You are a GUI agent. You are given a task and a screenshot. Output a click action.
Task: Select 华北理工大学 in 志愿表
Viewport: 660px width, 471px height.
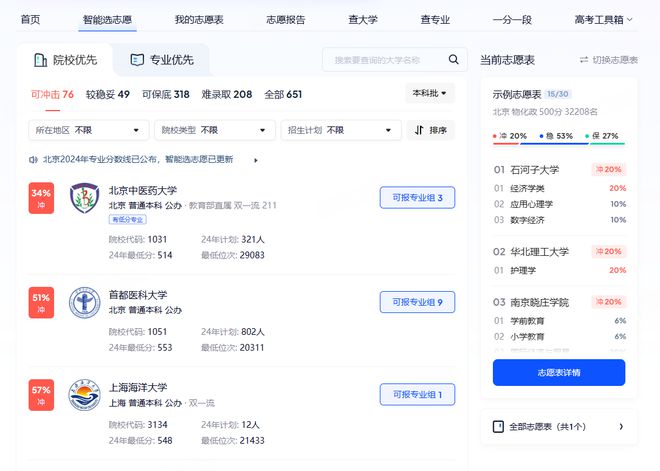(540, 252)
